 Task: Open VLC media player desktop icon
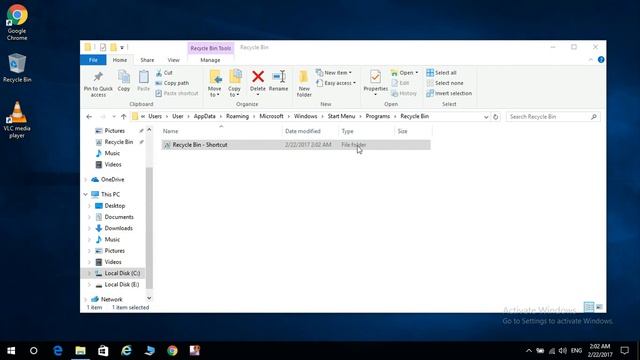tap(17, 120)
